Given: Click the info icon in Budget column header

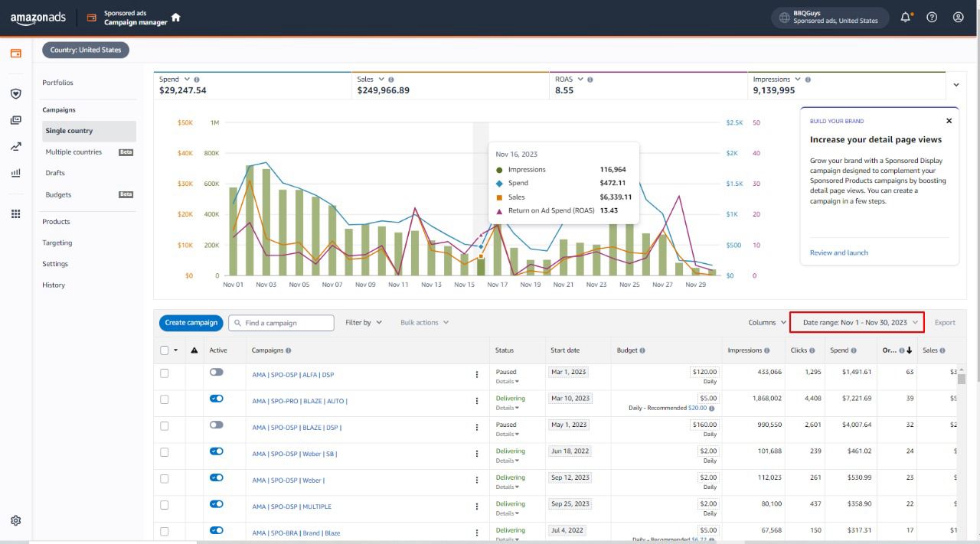Looking at the screenshot, I should point(642,350).
